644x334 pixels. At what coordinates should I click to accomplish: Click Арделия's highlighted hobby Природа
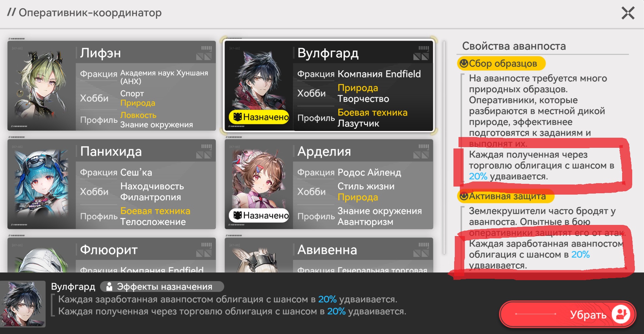(x=358, y=197)
